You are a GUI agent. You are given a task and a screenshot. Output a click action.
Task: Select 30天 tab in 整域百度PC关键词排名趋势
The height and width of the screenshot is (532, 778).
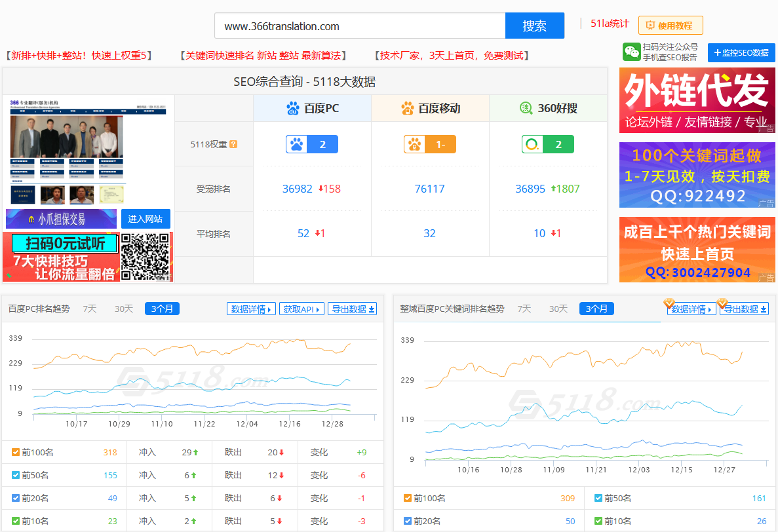[558, 309]
